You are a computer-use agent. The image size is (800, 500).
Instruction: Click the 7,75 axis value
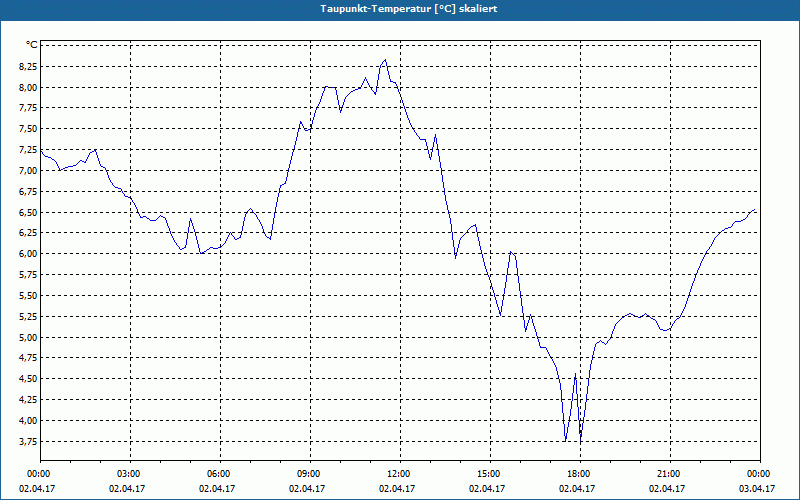(x=28, y=108)
